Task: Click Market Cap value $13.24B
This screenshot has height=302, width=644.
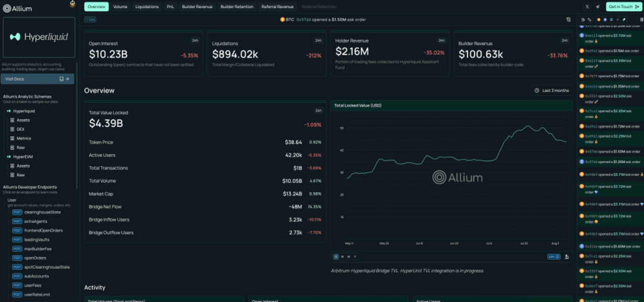Action: pos(292,194)
